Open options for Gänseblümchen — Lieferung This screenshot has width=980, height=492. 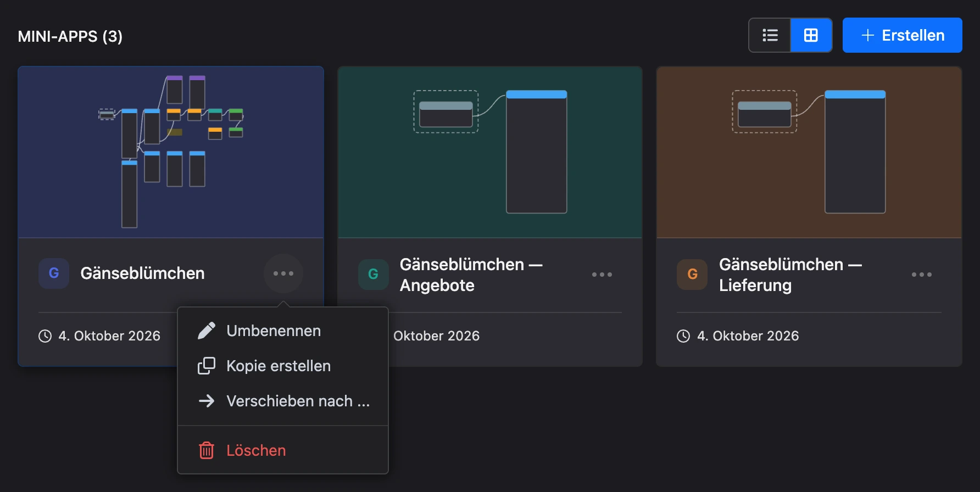(922, 275)
